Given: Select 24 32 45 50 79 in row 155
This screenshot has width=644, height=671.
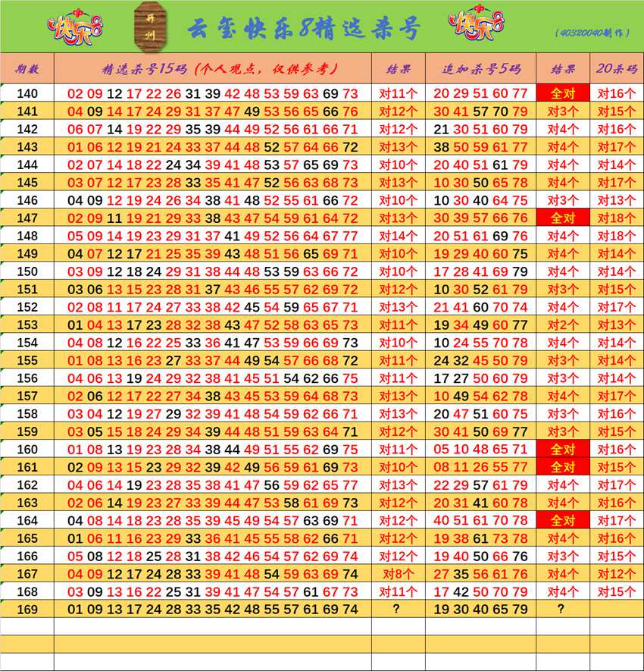Looking at the screenshot, I should pos(480,360).
